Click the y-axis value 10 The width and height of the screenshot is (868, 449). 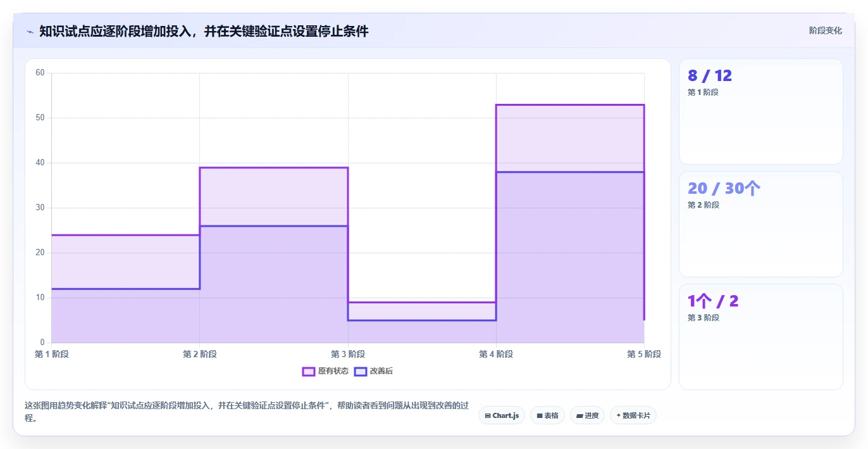tap(40, 298)
